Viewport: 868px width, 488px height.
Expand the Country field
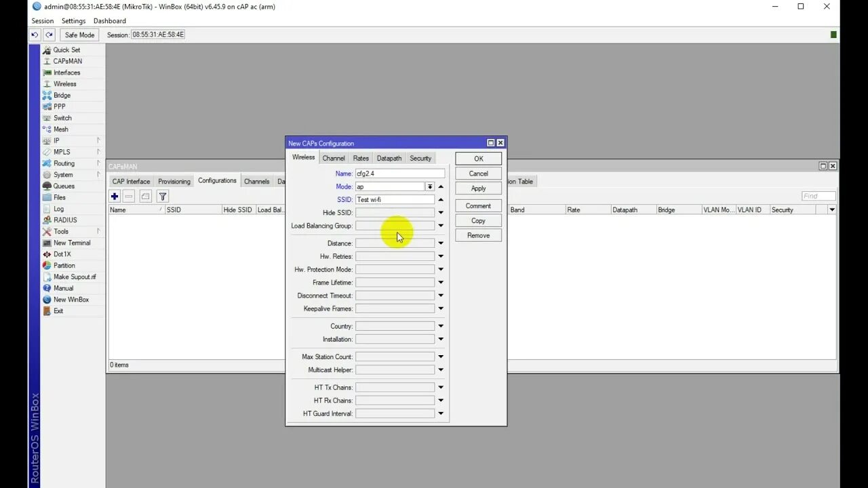(x=441, y=326)
